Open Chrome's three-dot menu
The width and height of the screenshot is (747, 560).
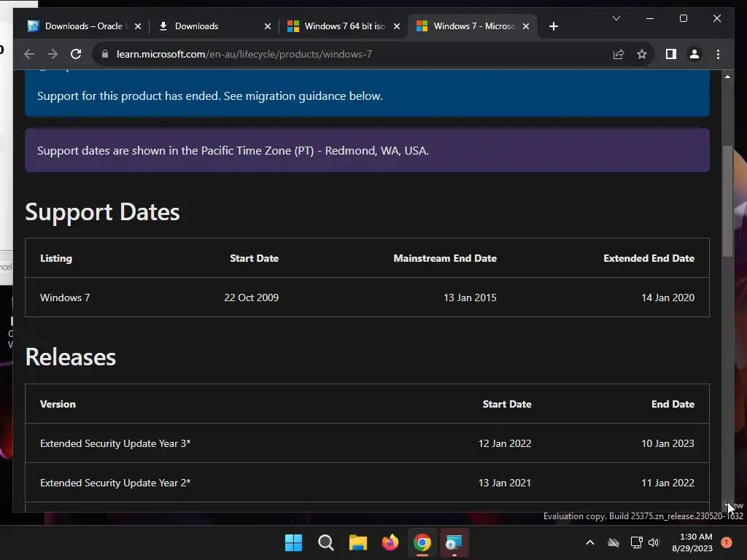(718, 54)
